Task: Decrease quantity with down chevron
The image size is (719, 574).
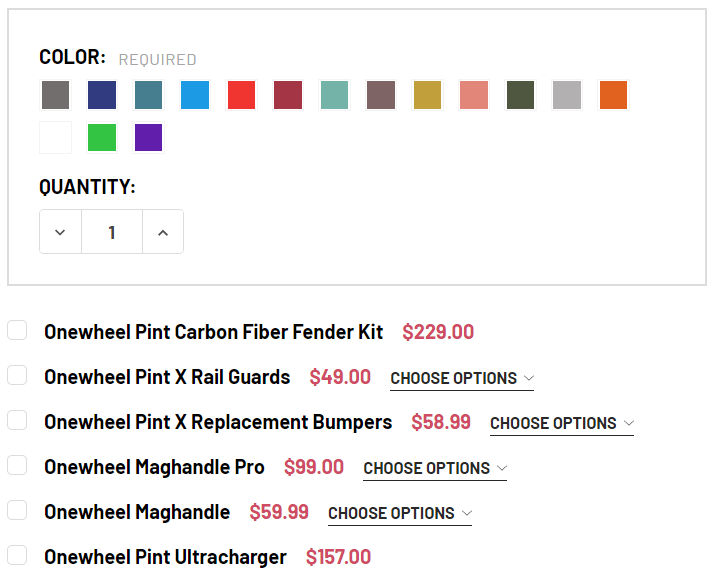Action: click(x=60, y=232)
